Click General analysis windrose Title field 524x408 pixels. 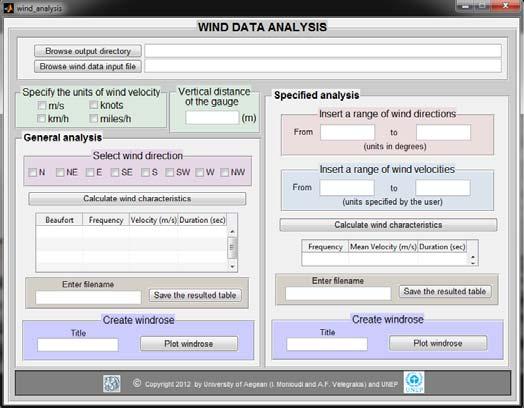tap(78, 345)
